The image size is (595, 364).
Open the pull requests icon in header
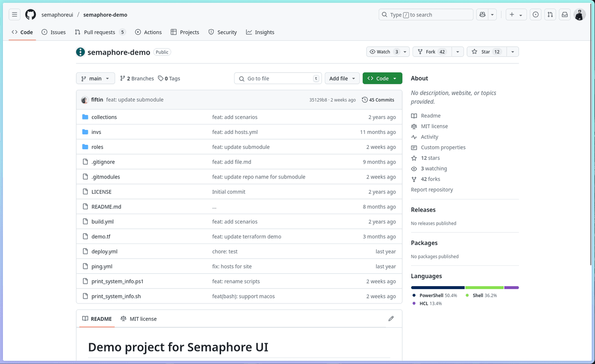(550, 15)
